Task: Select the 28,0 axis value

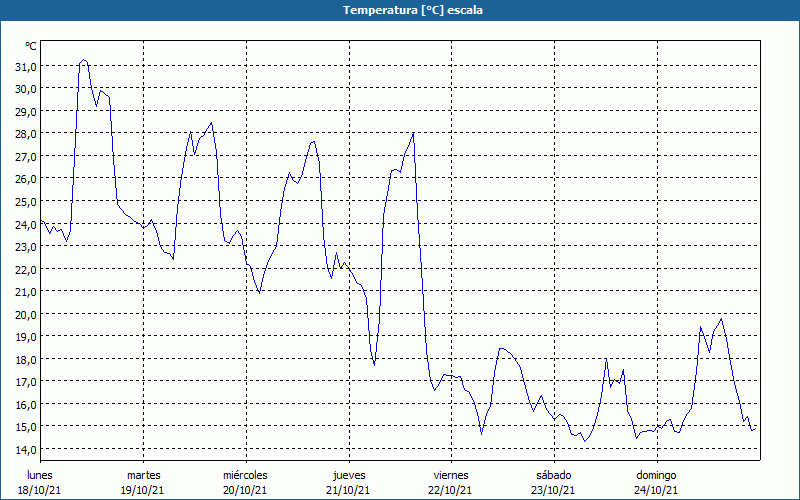Action: tap(25, 134)
